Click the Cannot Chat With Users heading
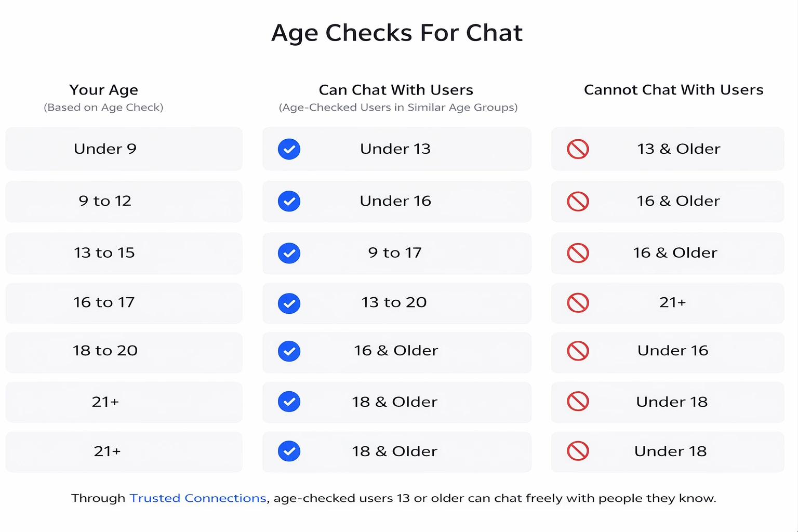The height and width of the screenshot is (532, 798). (x=673, y=90)
